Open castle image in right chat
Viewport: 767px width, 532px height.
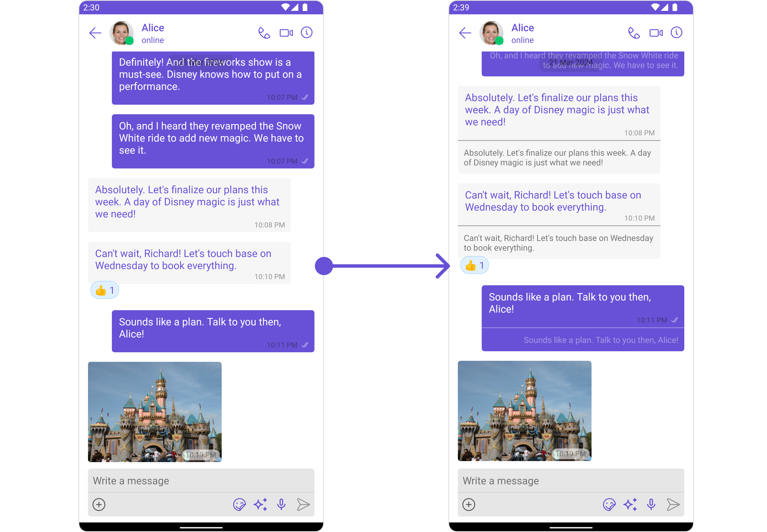524,411
